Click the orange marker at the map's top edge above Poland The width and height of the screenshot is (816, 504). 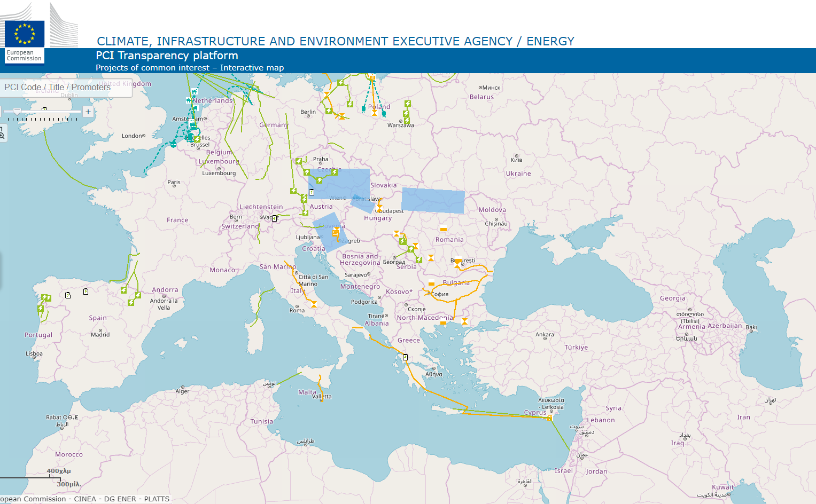coord(372,78)
